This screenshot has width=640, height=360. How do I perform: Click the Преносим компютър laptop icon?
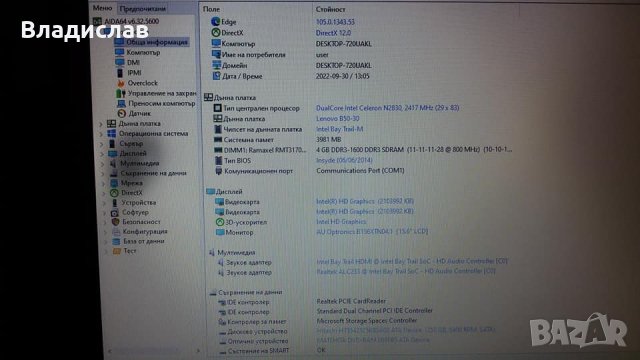click(x=122, y=103)
